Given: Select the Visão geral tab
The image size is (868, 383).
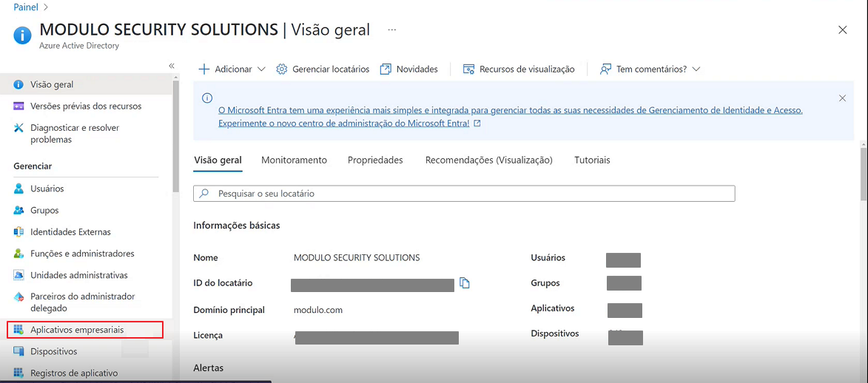Looking at the screenshot, I should pyautogui.click(x=218, y=160).
